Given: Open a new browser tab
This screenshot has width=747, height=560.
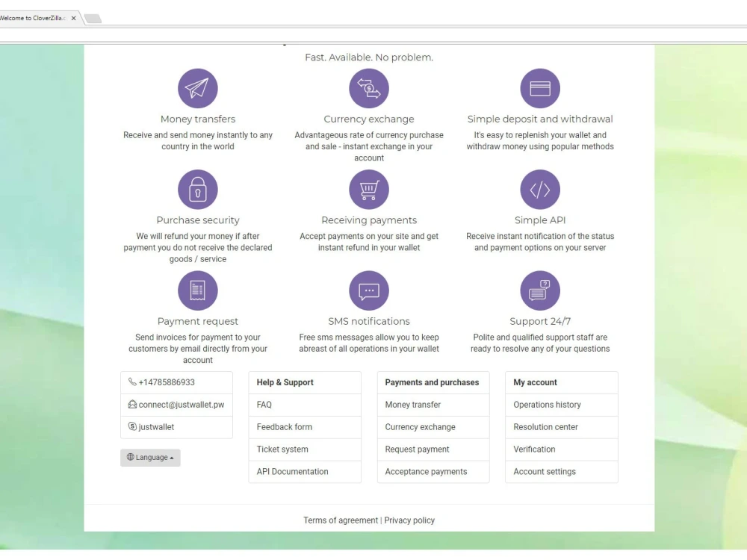Looking at the screenshot, I should coord(93,19).
